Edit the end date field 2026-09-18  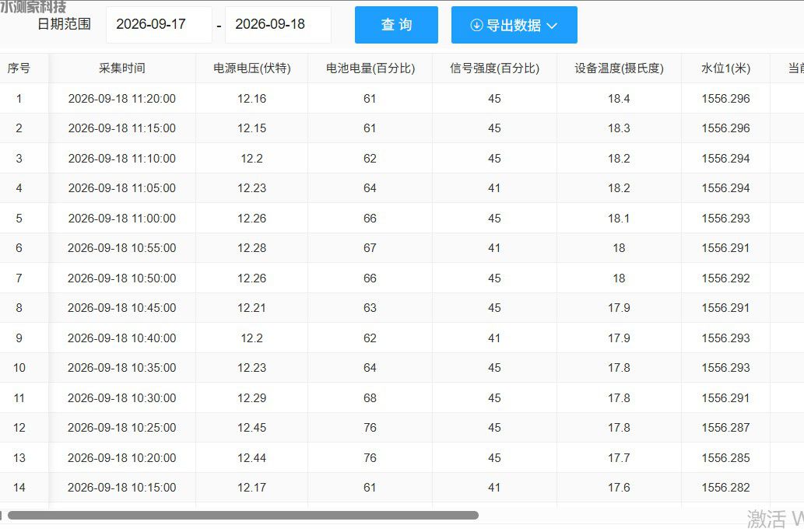click(x=278, y=24)
